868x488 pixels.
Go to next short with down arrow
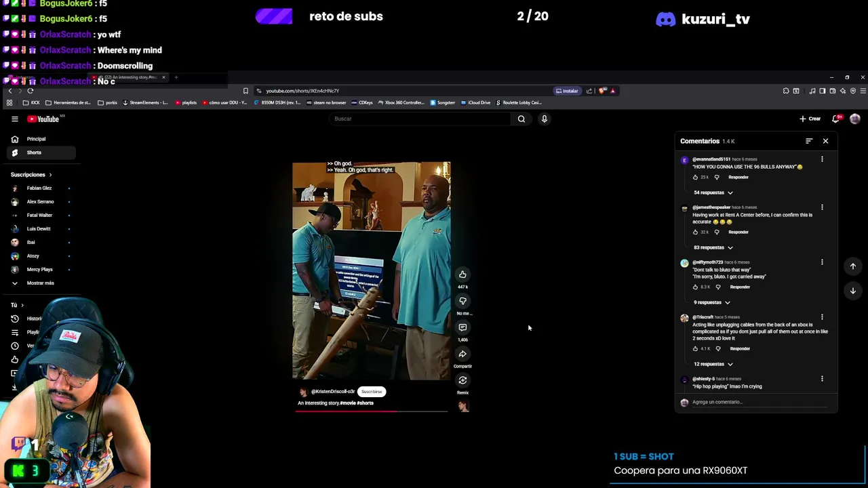pos(853,291)
